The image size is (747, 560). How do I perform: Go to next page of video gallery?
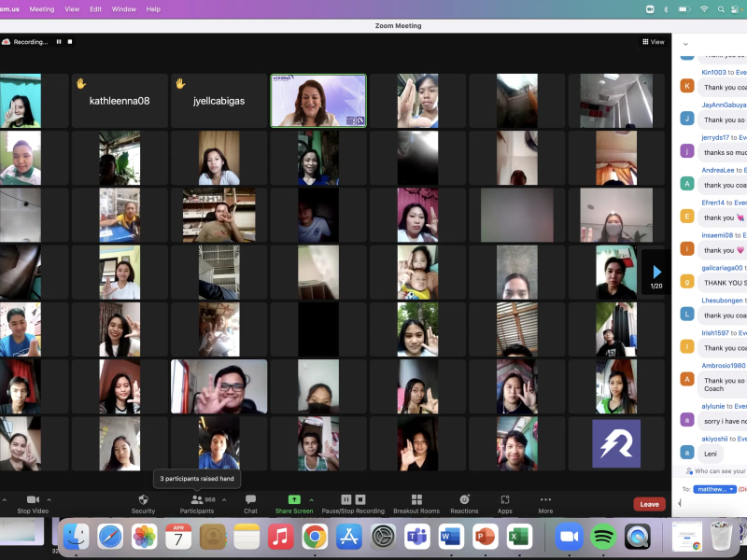[656, 272]
